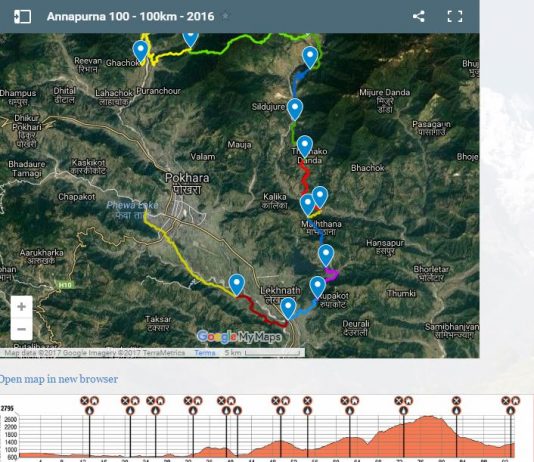The image size is (534, 462).
Task: Star the Annapurna 100 map title
Action: (x=225, y=16)
